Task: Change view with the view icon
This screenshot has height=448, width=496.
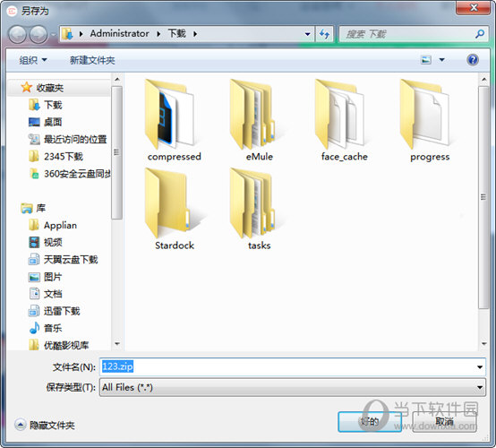Action: click(x=426, y=59)
